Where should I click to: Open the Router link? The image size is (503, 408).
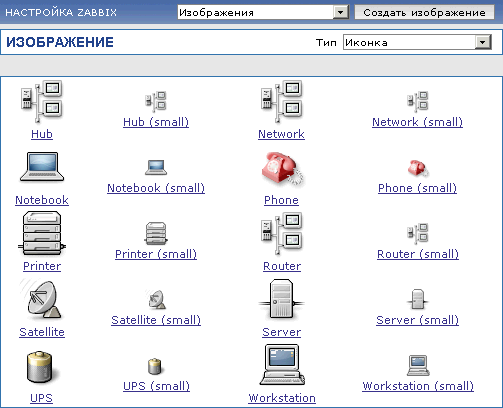(282, 266)
